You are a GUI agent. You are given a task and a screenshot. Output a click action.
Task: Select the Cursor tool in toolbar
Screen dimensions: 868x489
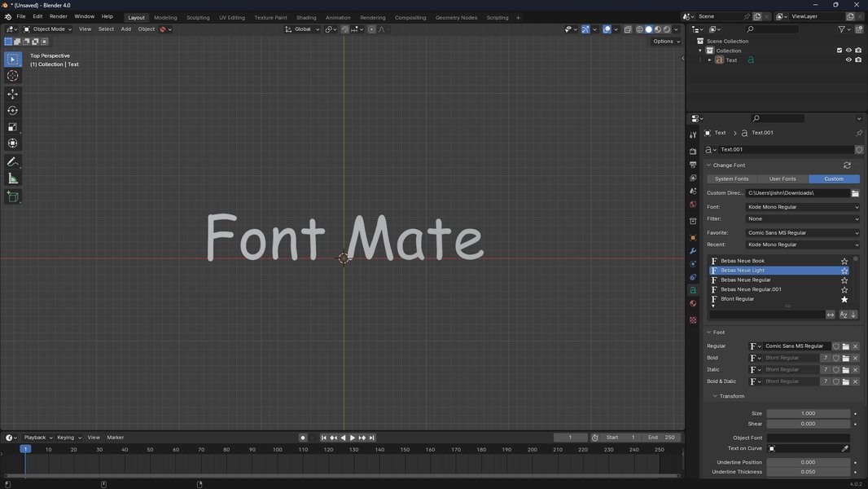pyautogui.click(x=13, y=76)
